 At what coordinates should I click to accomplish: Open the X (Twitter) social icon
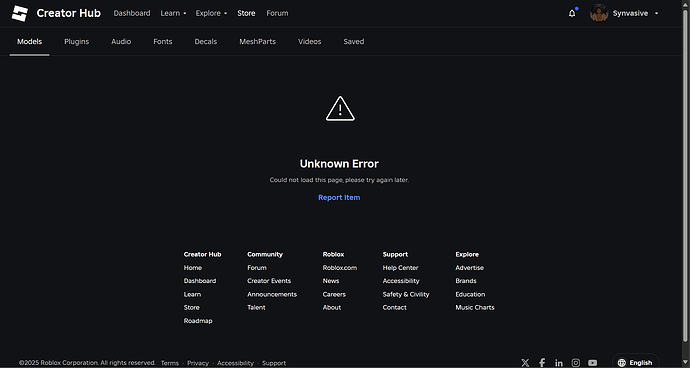(525, 363)
